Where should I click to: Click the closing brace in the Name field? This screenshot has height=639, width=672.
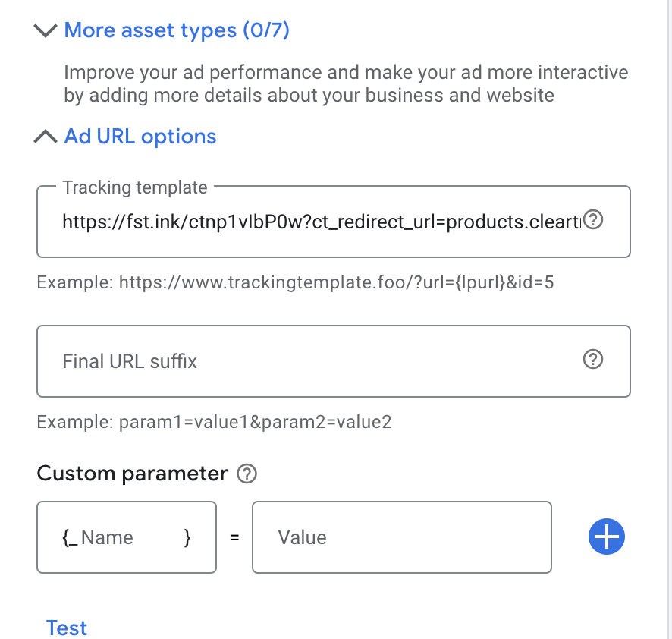click(187, 537)
